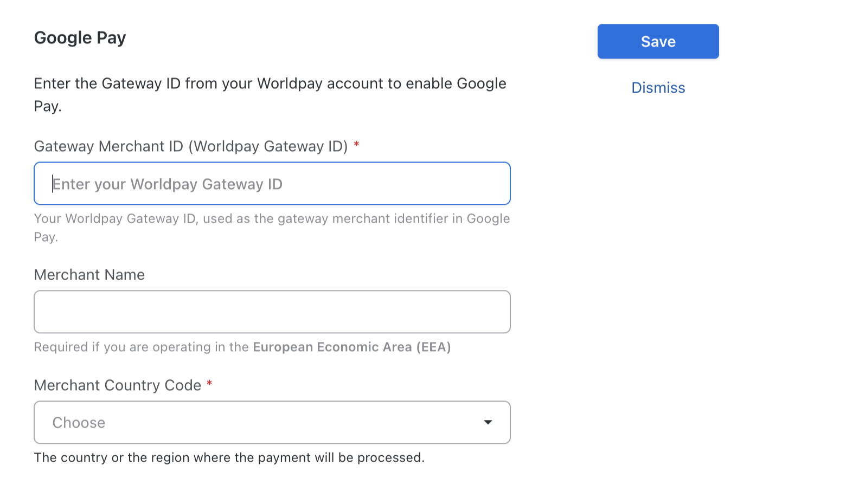Click the Merchant Country Code label
The image size is (846, 504).
tap(118, 385)
